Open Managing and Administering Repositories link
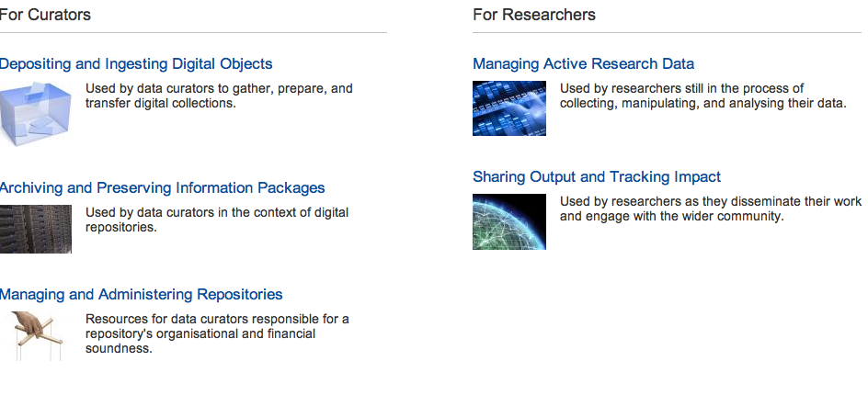The height and width of the screenshot is (395, 868). (142, 294)
